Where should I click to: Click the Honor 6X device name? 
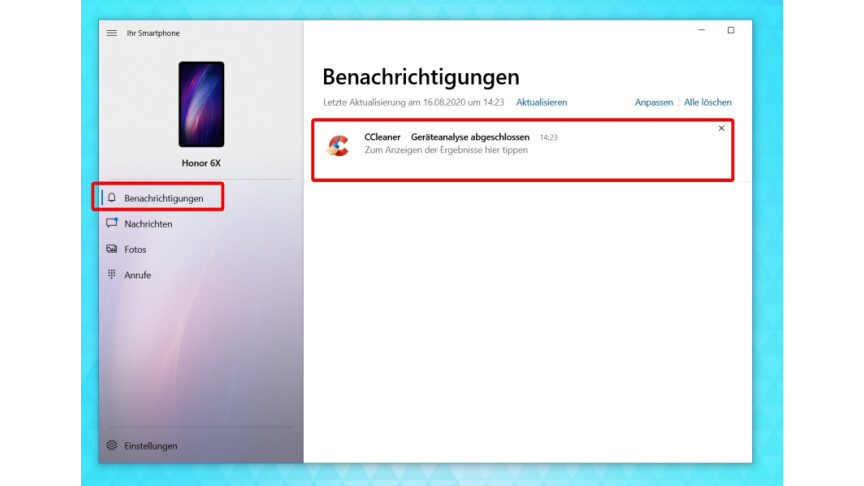pyautogui.click(x=201, y=163)
